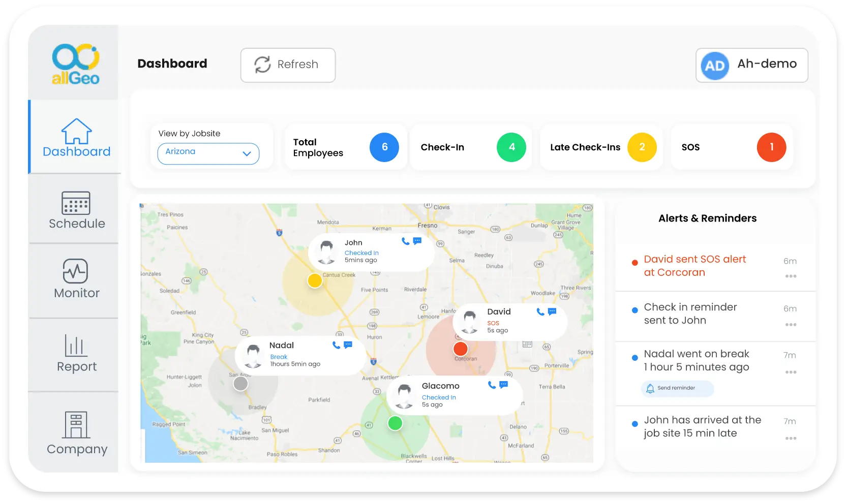Click the AD profile avatar
The image size is (846, 504).
coord(714,66)
